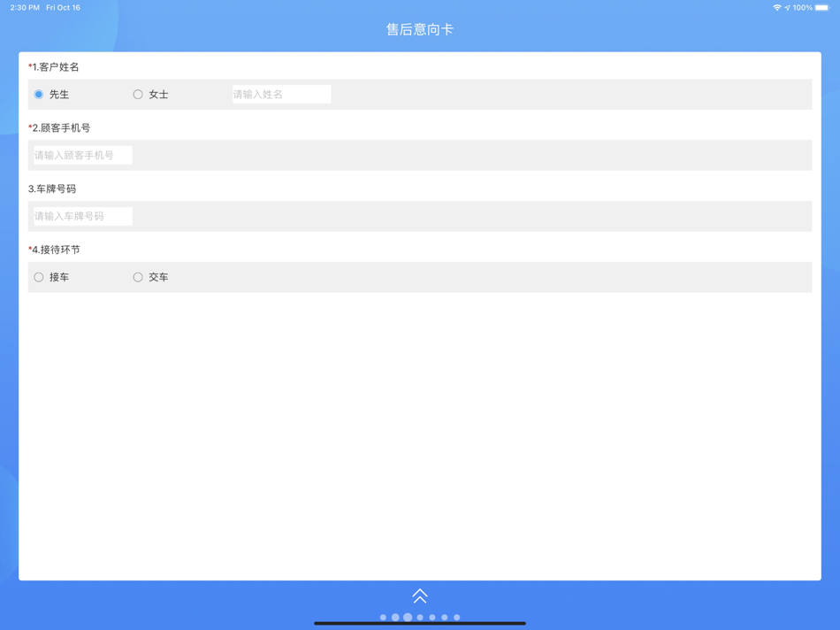Image resolution: width=840 pixels, height=630 pixels.
Task: Tap the battery icon in status bar
Action: 822,7
